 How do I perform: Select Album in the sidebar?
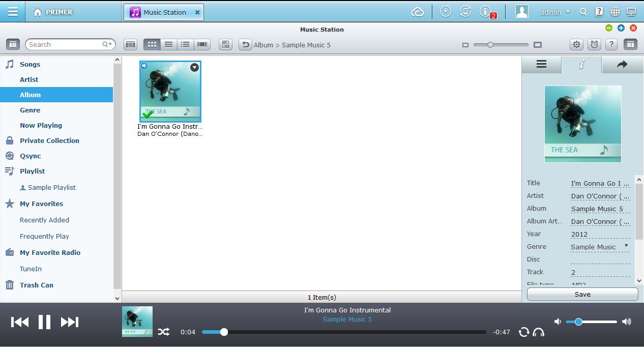coord(56,95)
